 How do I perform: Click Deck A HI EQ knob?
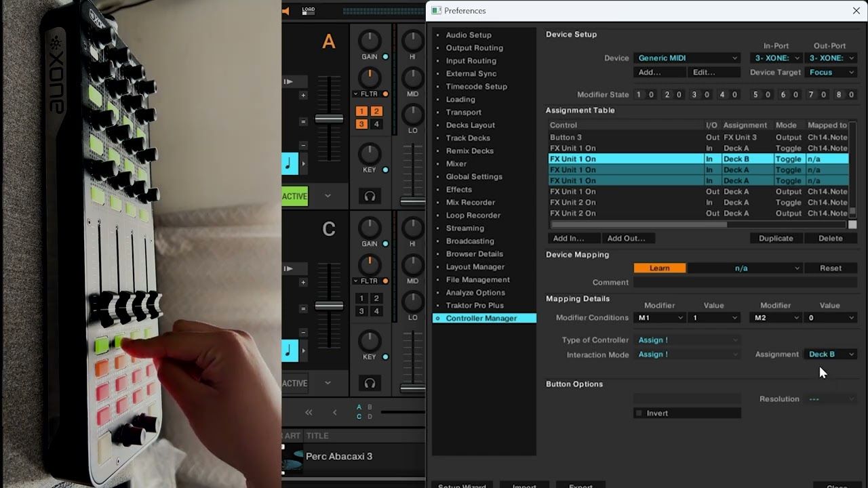(x=412, y=40)
